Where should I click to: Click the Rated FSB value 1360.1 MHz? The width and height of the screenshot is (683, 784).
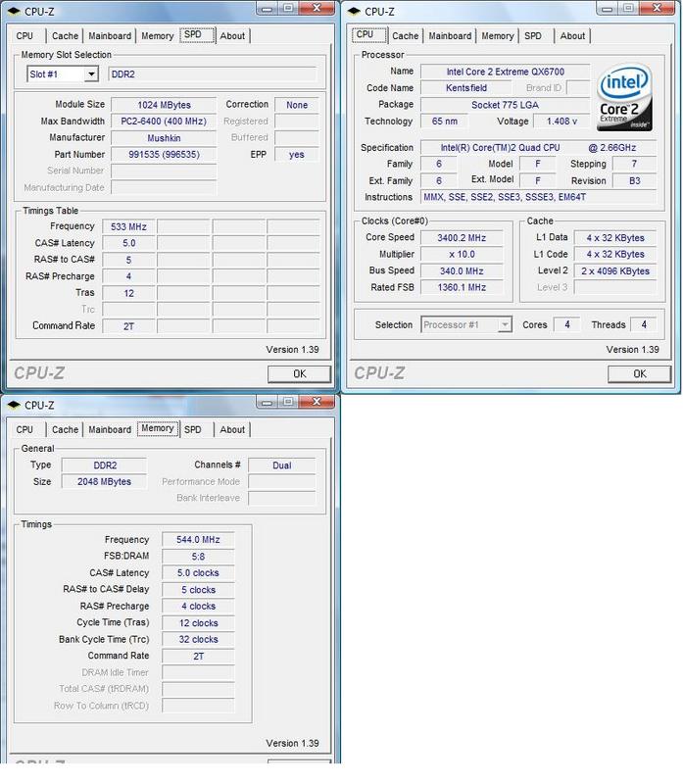(462, 287)
